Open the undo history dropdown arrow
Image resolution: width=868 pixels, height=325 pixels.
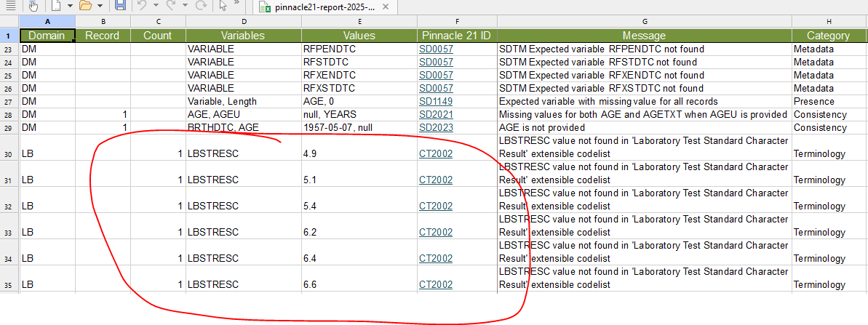[156, 6]
